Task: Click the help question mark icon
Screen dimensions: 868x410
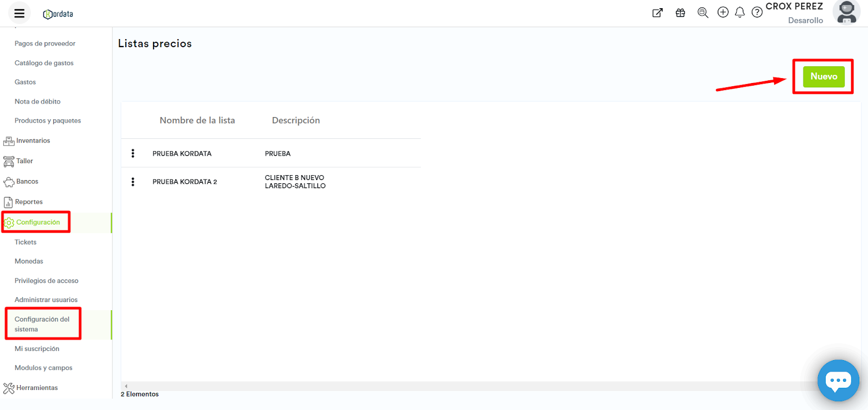Action: click(x=757, y=12)
